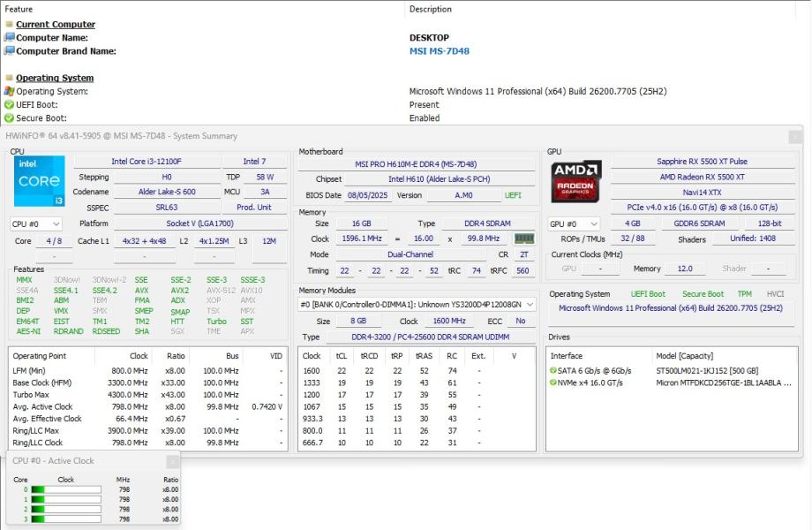Click the Dual-Channel mode value
Viewport: 812px width, 530px height.
pos(410,254)
